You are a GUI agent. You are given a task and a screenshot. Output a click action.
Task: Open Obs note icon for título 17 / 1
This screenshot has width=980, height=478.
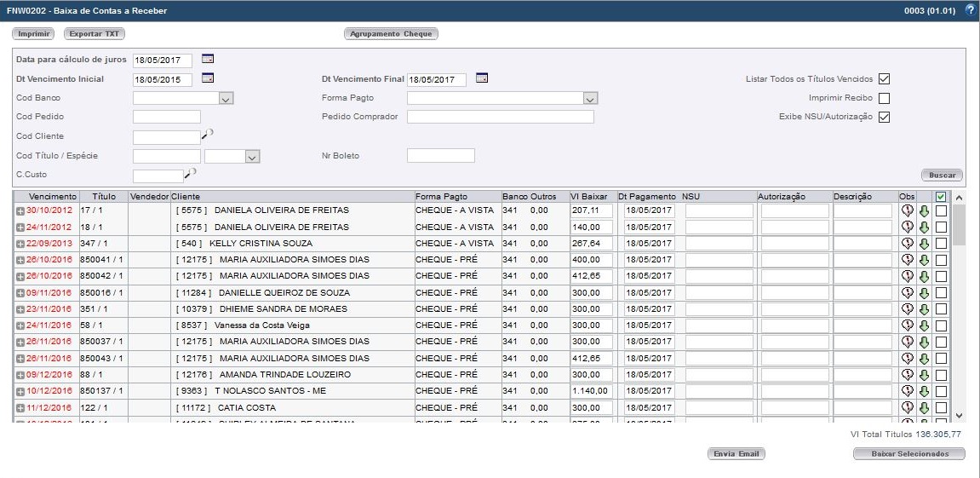[x=908, y=210]
